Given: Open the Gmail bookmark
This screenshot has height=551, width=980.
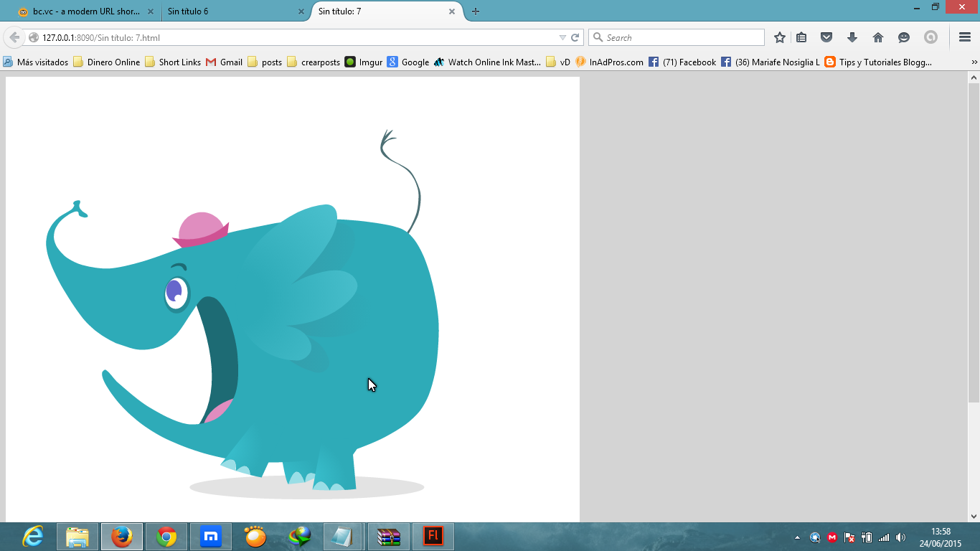Looking at the screenshot, I should coord(225,62).
